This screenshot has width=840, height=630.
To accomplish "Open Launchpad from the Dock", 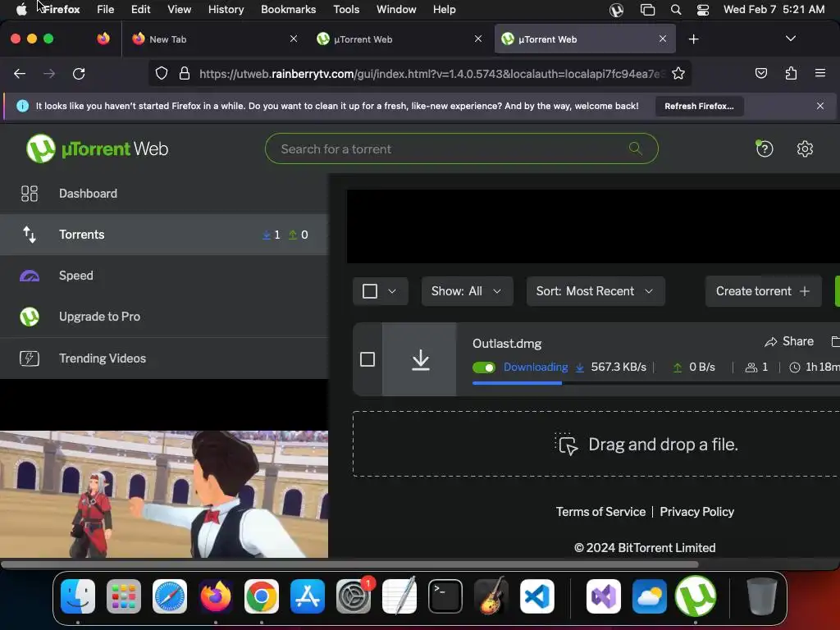I will tap(124, 596).
